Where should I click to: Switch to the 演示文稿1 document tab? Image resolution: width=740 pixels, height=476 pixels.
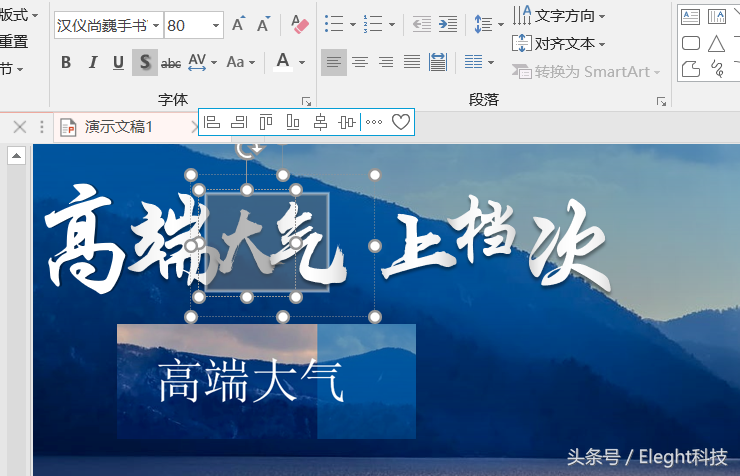[x=118, y=127]
